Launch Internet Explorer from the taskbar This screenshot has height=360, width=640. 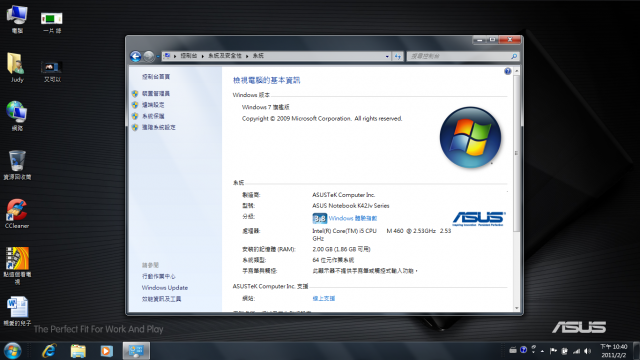49,351
